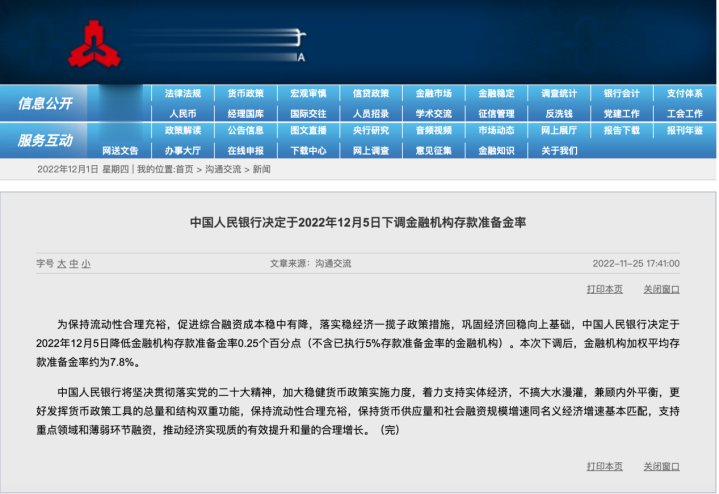This screenshot has height=494, width=719.
Task: Click the article title about 存款准备金率
Action: [358, 222]
